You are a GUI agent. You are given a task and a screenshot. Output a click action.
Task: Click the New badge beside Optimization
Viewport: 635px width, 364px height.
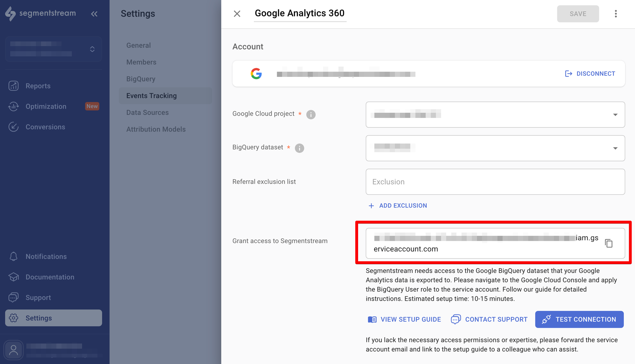tap(92, 106)
